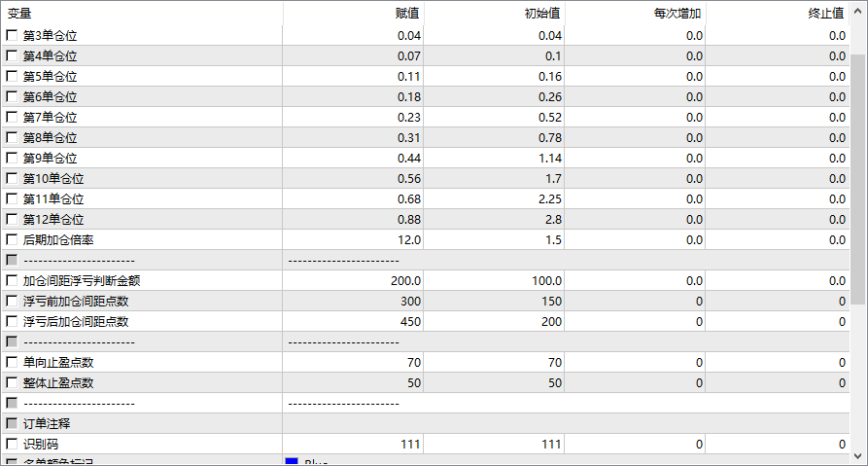Screen dimensions: 868x466
Task: Select the 0.18 value for 第6单仓位
Action: (x=409, y=97)
